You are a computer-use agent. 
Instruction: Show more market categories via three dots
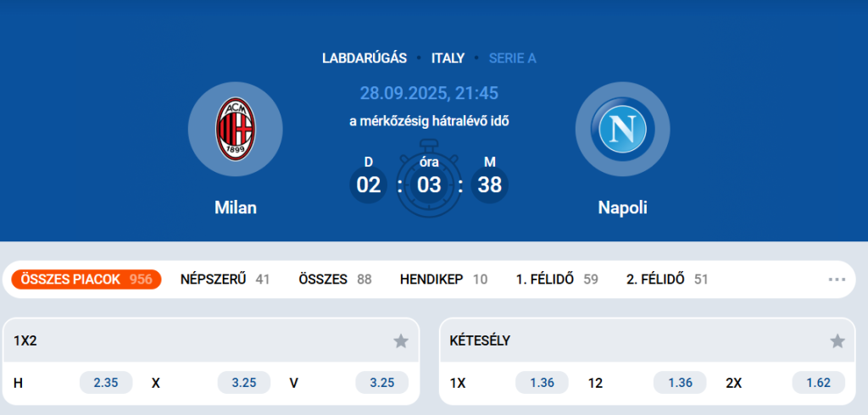[x=837, y=279]
